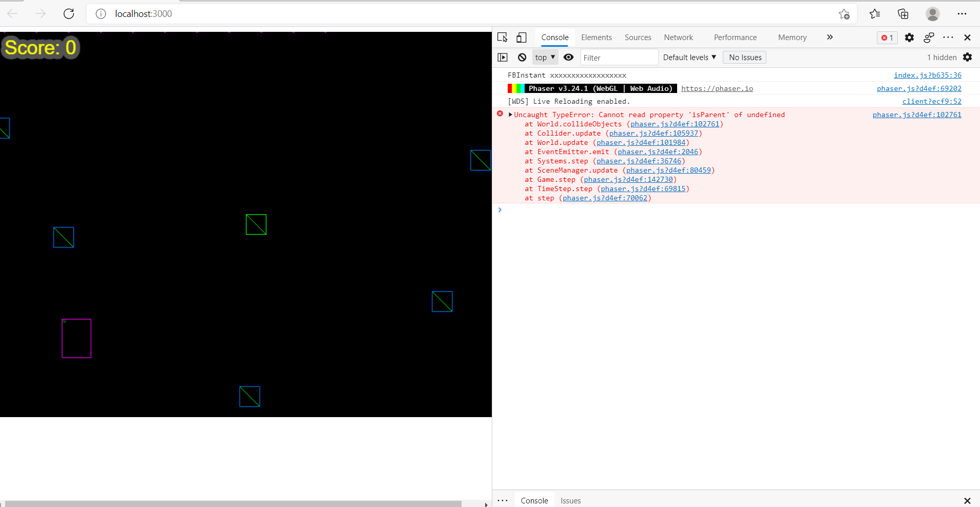Click the console input prompt line
This screenshot has width=980, height=507.
(x=736, y=210)
